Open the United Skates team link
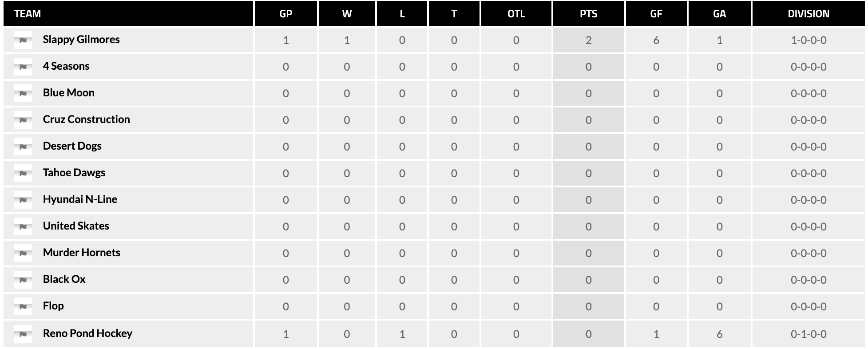868x349 pixels. 76,226
